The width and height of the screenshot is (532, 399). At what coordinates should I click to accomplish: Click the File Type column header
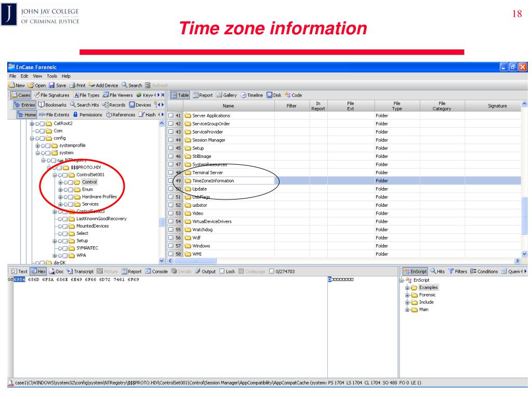point(397,106)
